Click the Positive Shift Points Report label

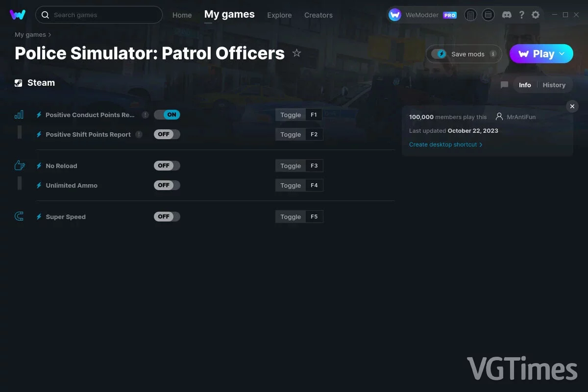(x=88, y=134)
